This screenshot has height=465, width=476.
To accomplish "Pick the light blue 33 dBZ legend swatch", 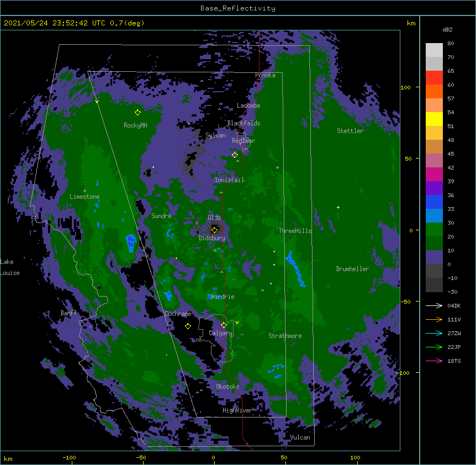I will (434, 216).
